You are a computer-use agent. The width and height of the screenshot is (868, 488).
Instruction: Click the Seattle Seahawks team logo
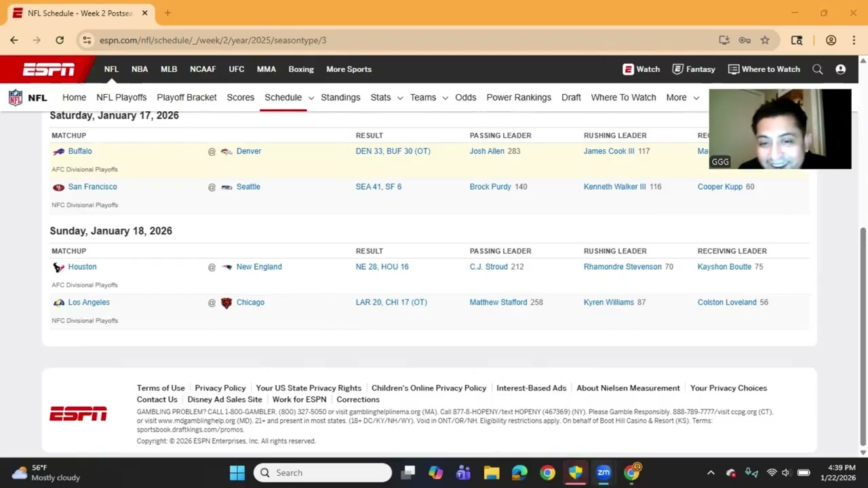226,187
